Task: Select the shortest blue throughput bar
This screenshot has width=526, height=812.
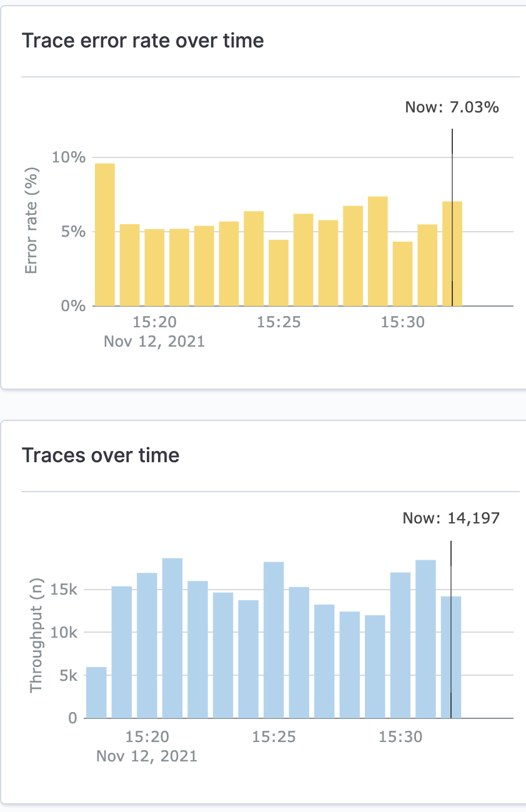Action: click(x=96, y=693)
